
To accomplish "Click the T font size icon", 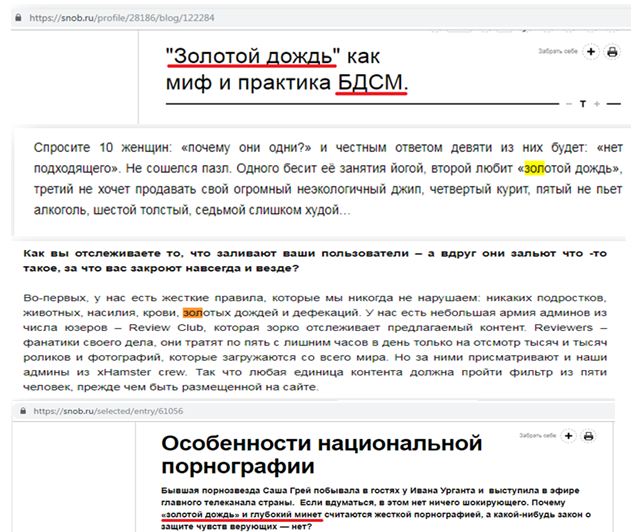I will 583,104.
